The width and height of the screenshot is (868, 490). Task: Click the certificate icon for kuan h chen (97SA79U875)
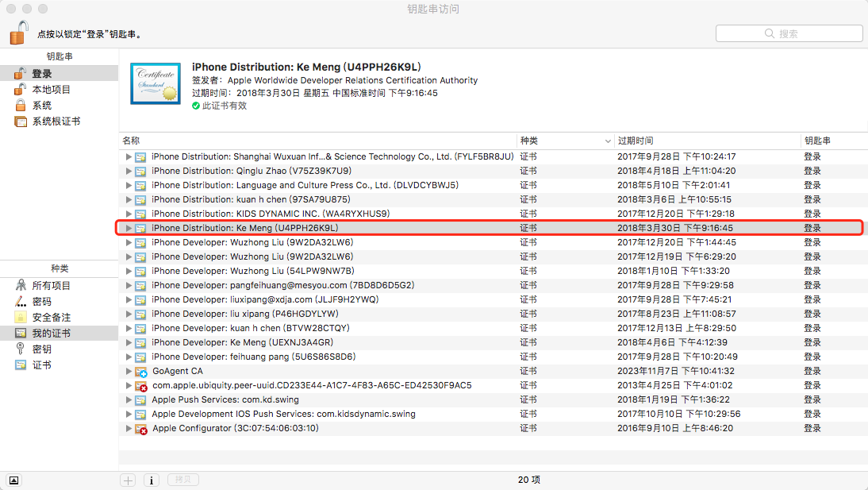pos(140,199)
